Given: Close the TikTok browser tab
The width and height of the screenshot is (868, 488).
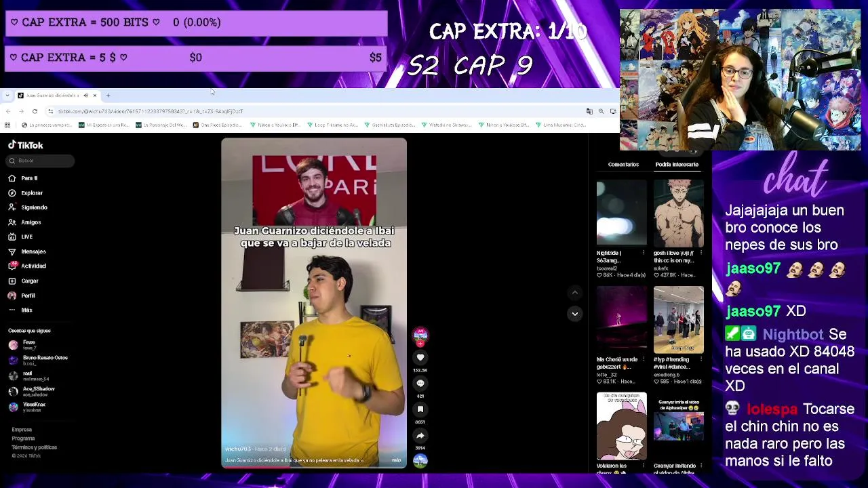Looking at the screenshot, I should tap(95, 96).
